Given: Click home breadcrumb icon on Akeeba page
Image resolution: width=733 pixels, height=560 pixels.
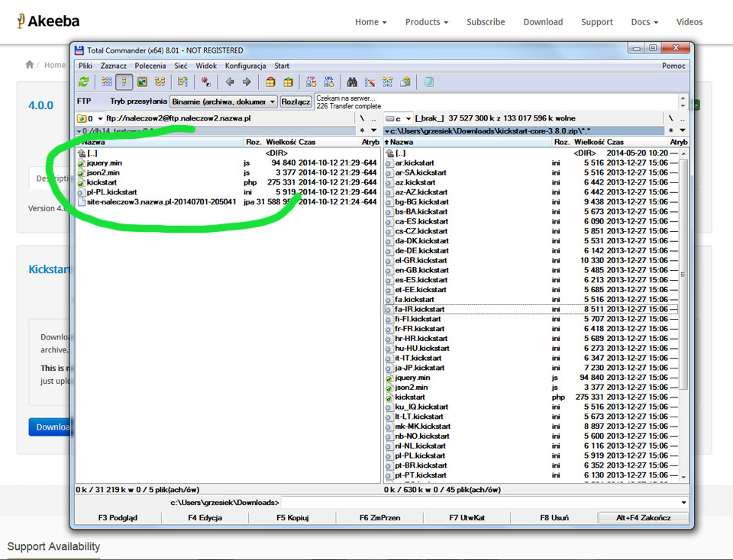Looking at the screenshot, I should pos(30,64).
